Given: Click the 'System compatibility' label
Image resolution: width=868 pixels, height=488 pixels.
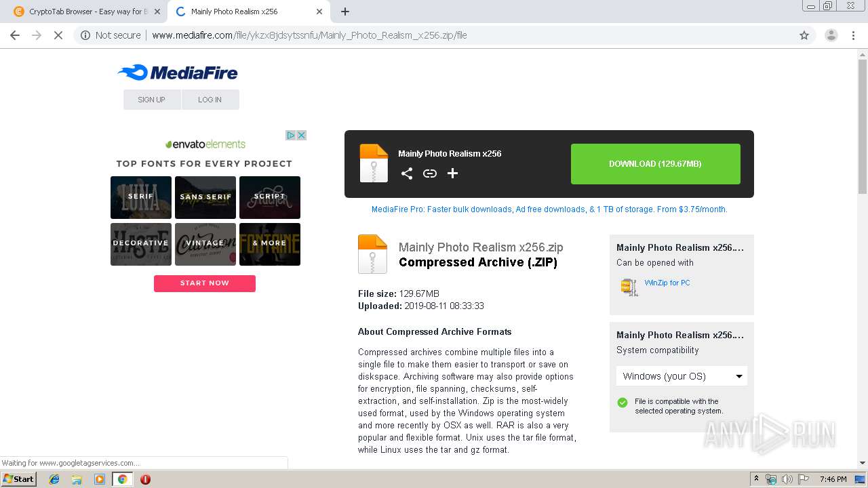Looking at the screenshot, I should [x=657, y=350].
